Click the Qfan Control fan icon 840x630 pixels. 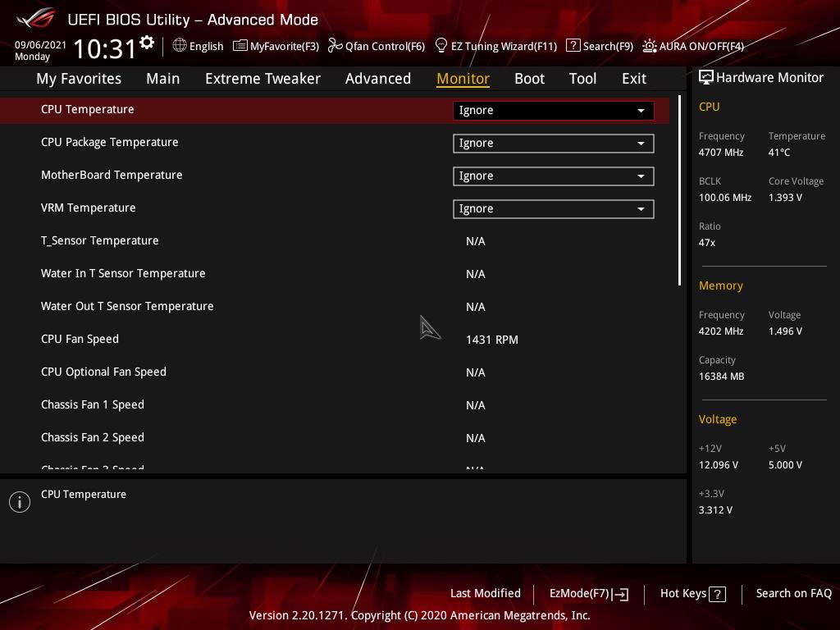(335, 46)
